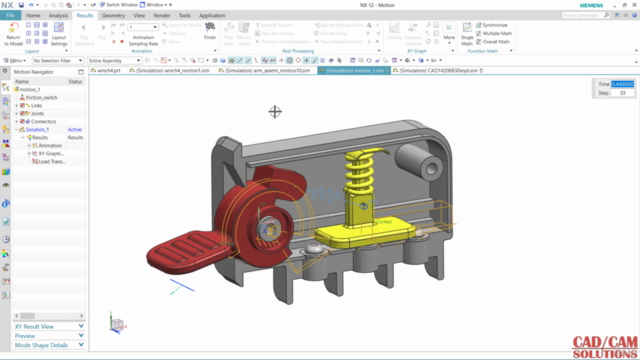The image size is (640, 360).
Task: Collapse the Solution_1 tree node
Action: [17, 129]
